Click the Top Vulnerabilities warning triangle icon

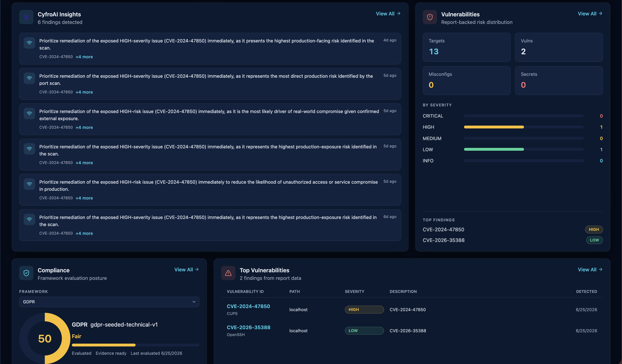[x=228, y=273]
